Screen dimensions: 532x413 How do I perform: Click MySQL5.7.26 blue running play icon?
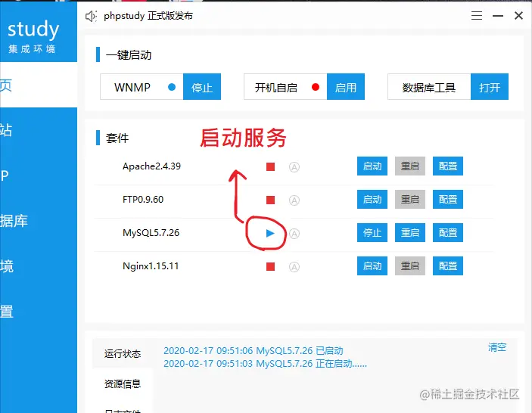270,233
